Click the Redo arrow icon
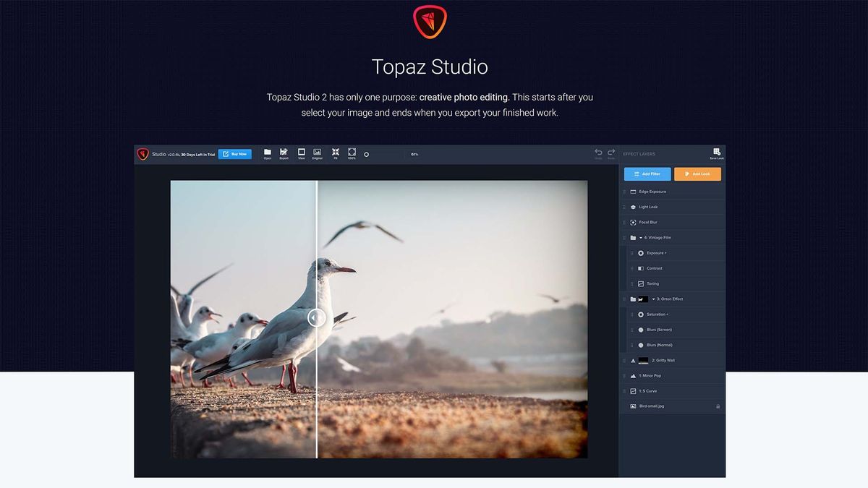The image size is (868, 488). pyautogui.click(x=611, y=152)
